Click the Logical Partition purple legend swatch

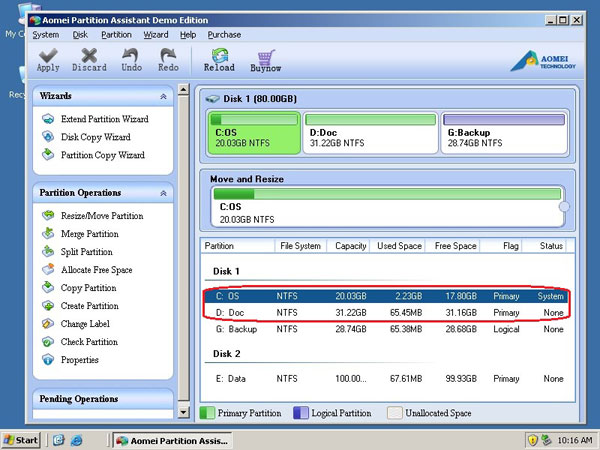[x=300, y=413]
